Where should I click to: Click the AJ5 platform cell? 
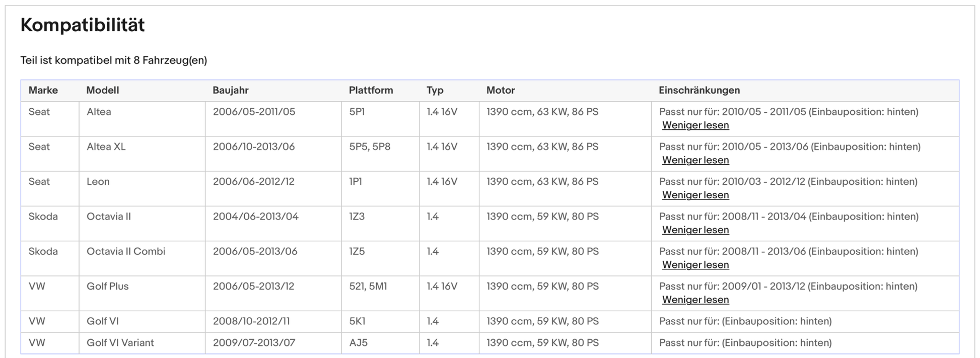coord(358,343)
